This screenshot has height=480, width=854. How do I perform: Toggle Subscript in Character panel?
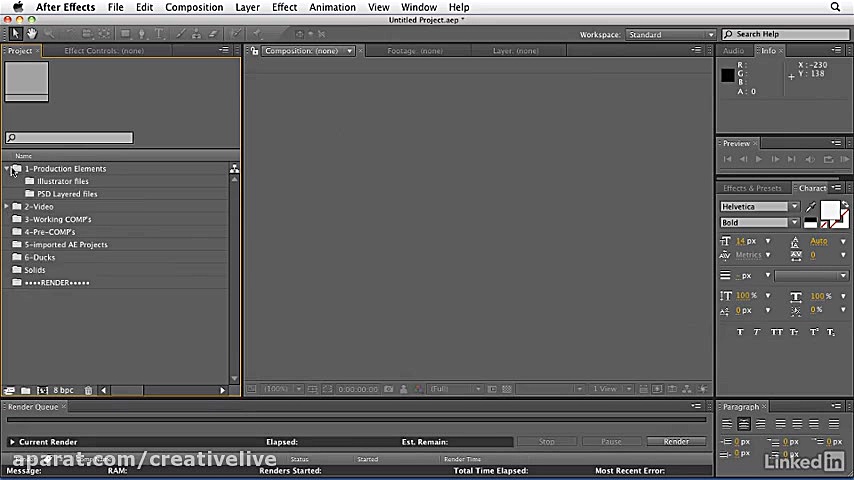click(x=831, y=332)
